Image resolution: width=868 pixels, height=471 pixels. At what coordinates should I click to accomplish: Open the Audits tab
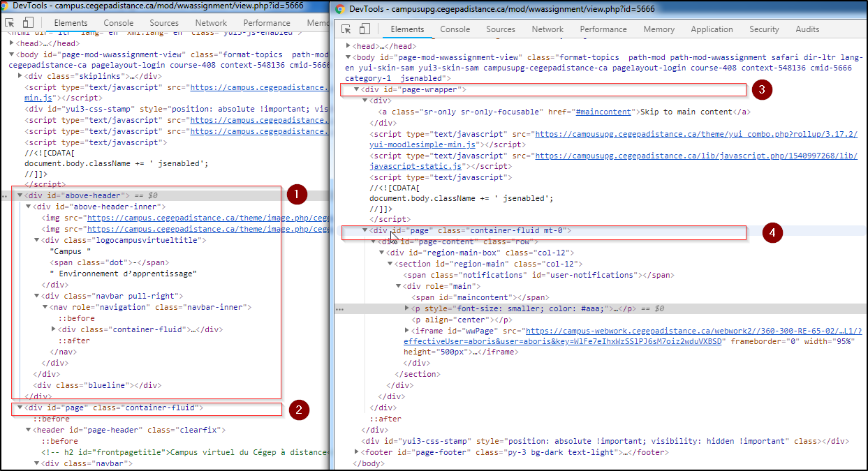807,29
